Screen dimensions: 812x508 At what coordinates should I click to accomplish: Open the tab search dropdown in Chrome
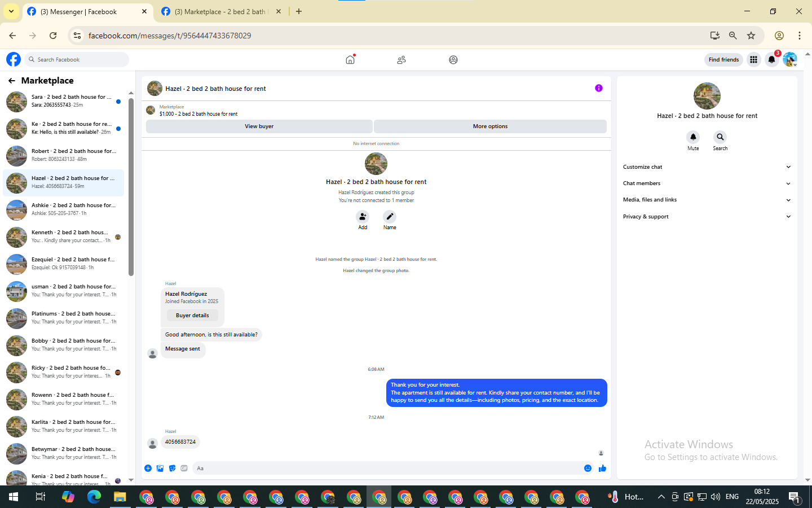click(x=11, y=11)
